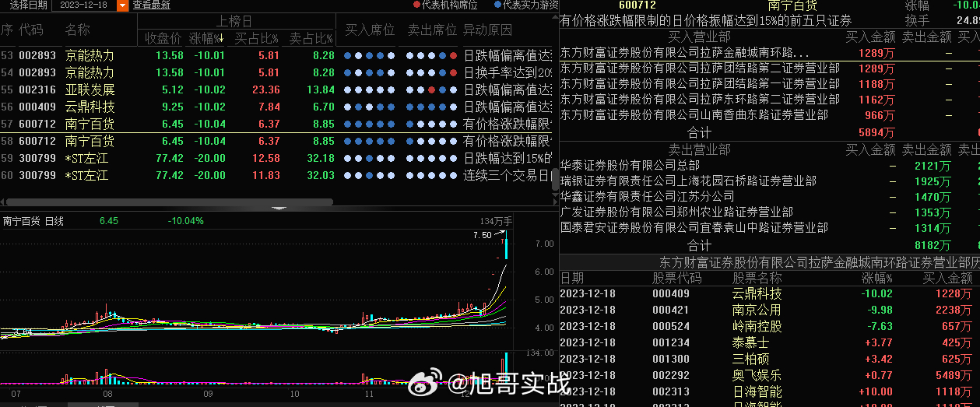Click the sell seat dots in row 60
The height and width of the screenshot is (407, 980).
pyautogui.click(x=432, y=175)
